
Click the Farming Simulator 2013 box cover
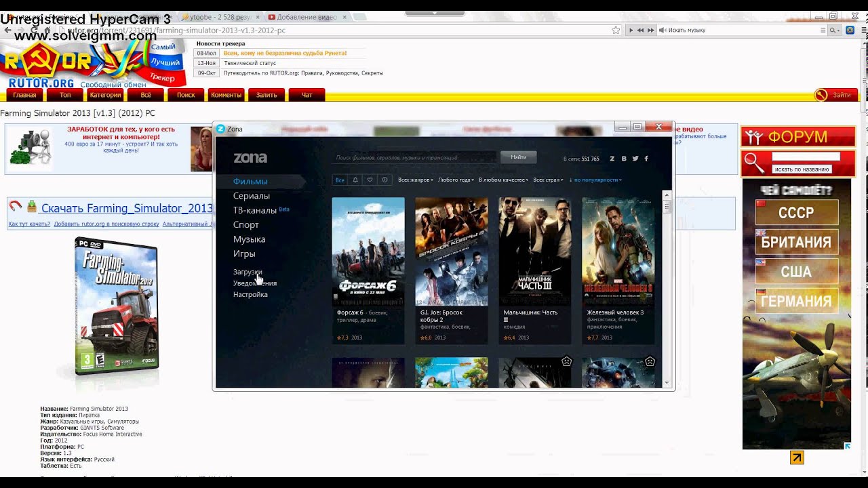coord(117,306)
